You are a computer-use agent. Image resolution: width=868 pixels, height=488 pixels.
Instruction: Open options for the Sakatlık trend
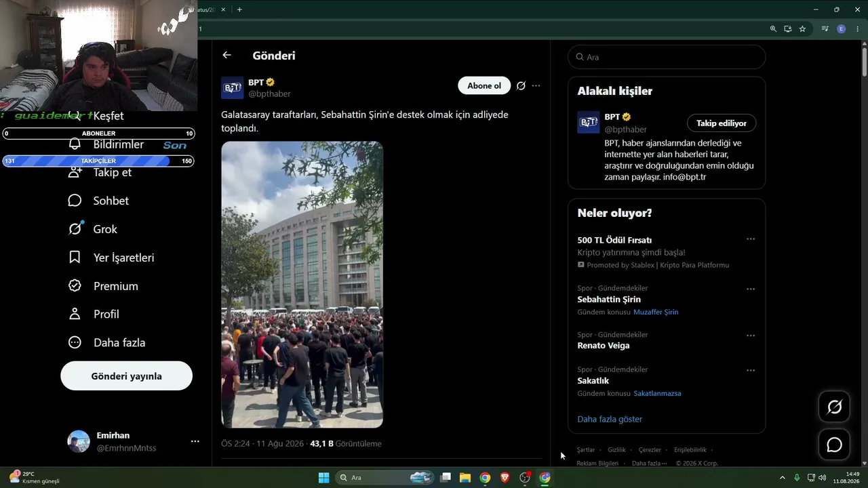click(x=751, y=371)
